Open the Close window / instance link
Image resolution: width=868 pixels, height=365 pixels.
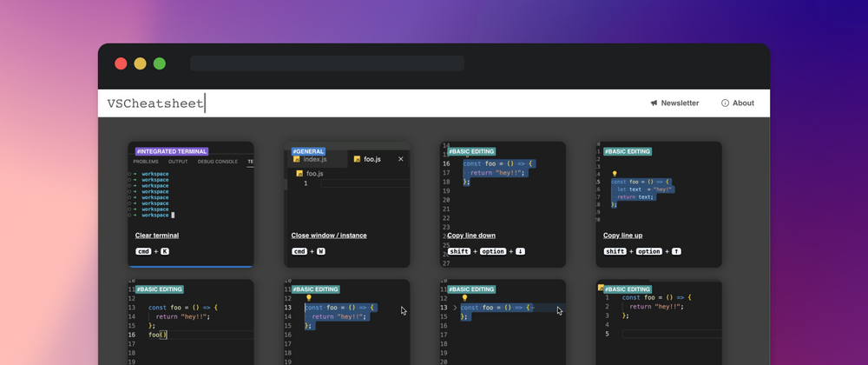tap(329, 236)
